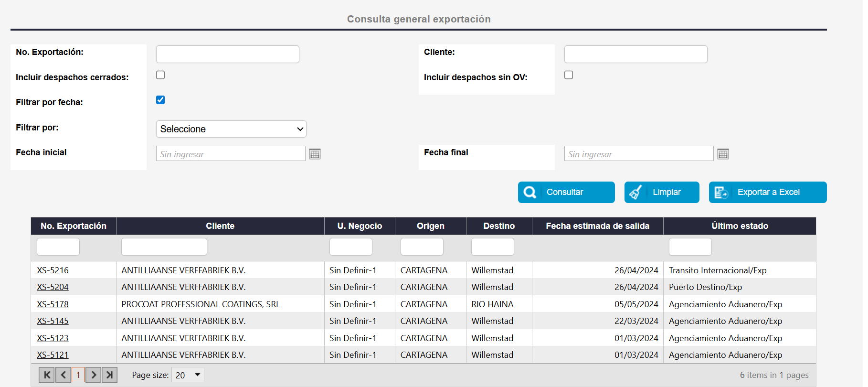The image size is (868, 387).
Task: Export results with Exportar a Excel
Action: pos(767,192)
